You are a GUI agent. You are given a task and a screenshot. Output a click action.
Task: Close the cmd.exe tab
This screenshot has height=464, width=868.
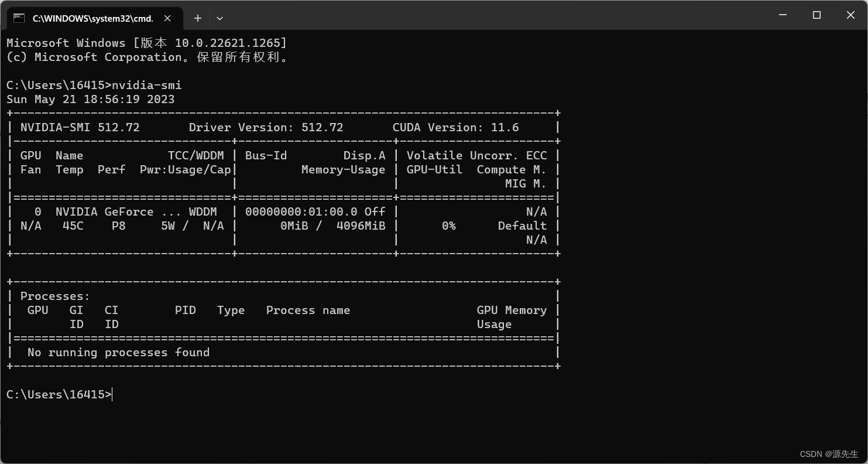(x=167, y=18)
